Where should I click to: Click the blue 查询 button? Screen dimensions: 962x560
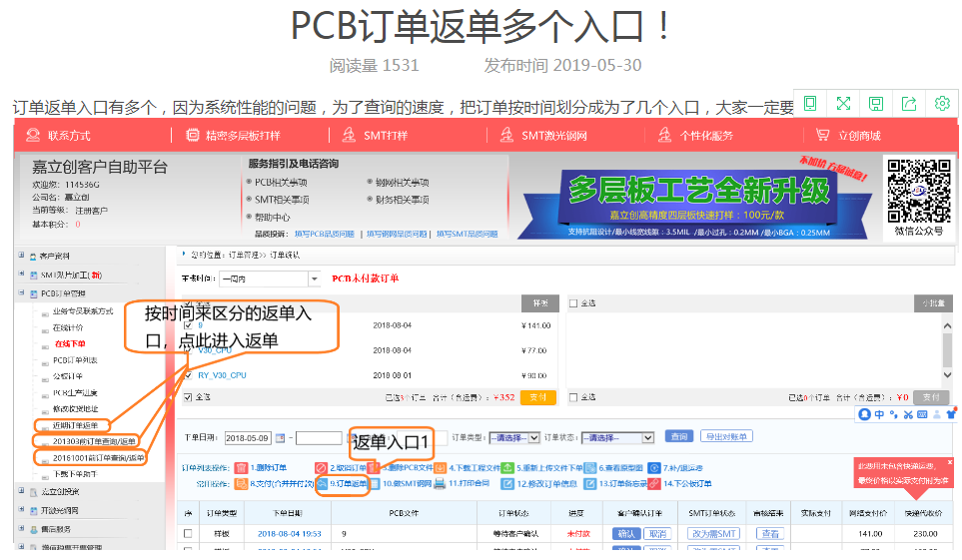pyautogui.click(x=679, y=437)
